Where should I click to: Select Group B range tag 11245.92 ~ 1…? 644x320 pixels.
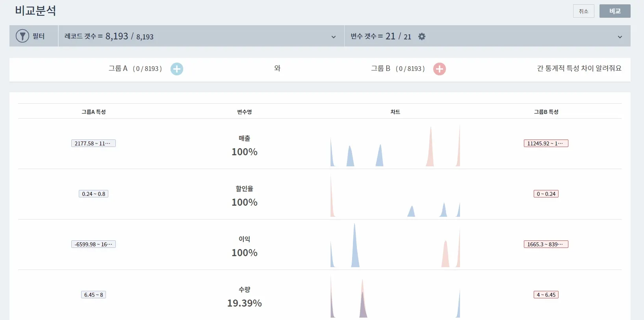pyautogui.click(x=546, y=143)
